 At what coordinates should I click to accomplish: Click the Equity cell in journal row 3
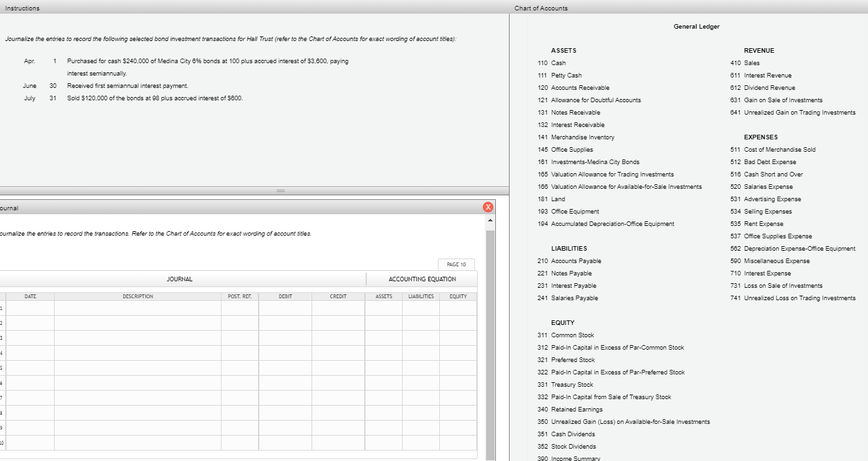[458, 337]
